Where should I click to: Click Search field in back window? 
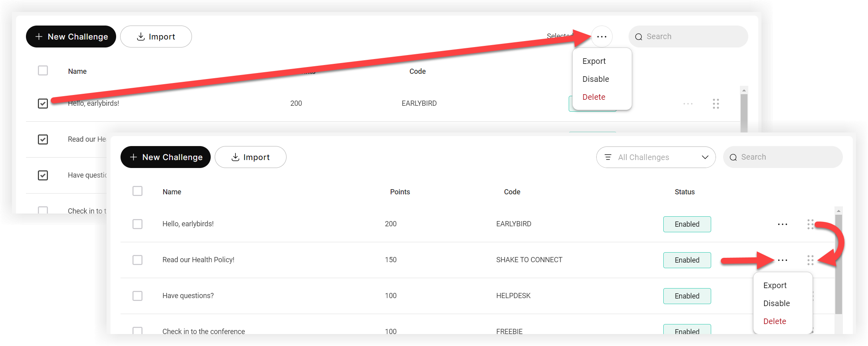click(x=688, y=37)
